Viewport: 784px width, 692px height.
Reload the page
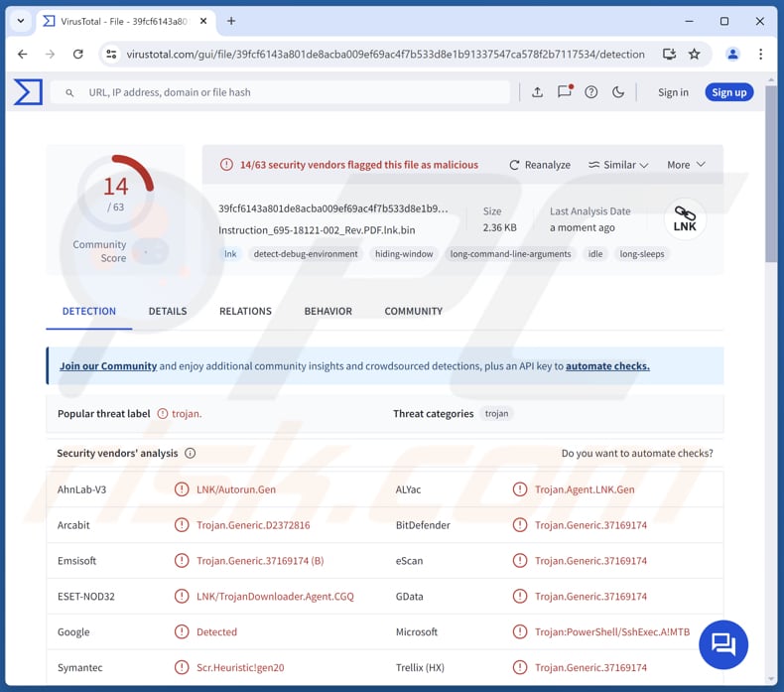78,54
